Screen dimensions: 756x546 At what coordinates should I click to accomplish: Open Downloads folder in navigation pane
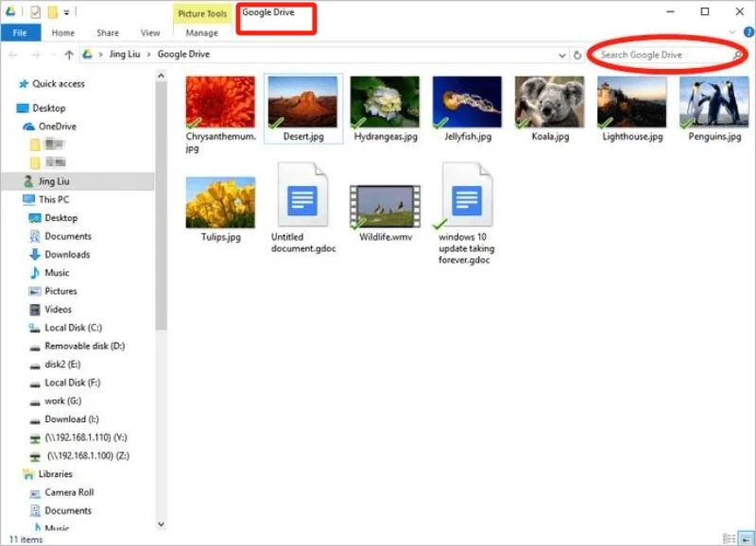(x=66, y=254)
